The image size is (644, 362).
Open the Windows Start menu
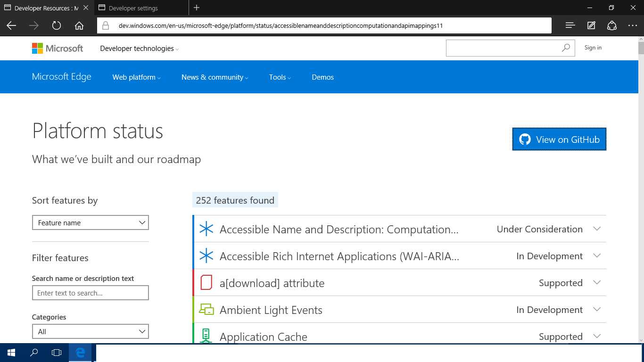11,353
